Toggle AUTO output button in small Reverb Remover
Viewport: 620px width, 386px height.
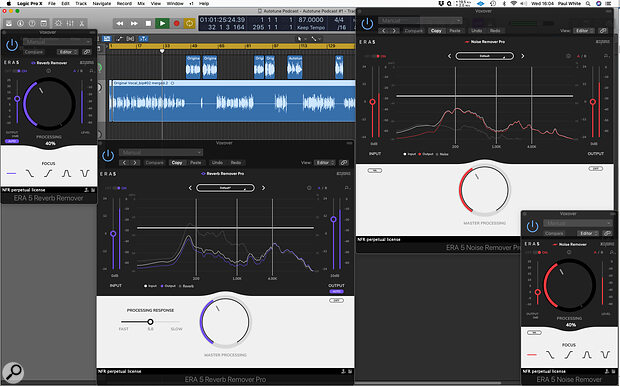(x=11, y=141)
